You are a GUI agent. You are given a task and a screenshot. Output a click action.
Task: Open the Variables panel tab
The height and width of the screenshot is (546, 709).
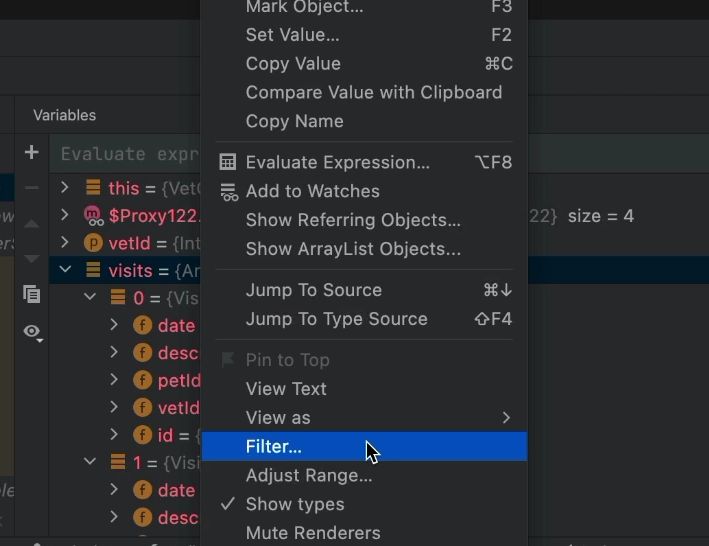[64, 115]
